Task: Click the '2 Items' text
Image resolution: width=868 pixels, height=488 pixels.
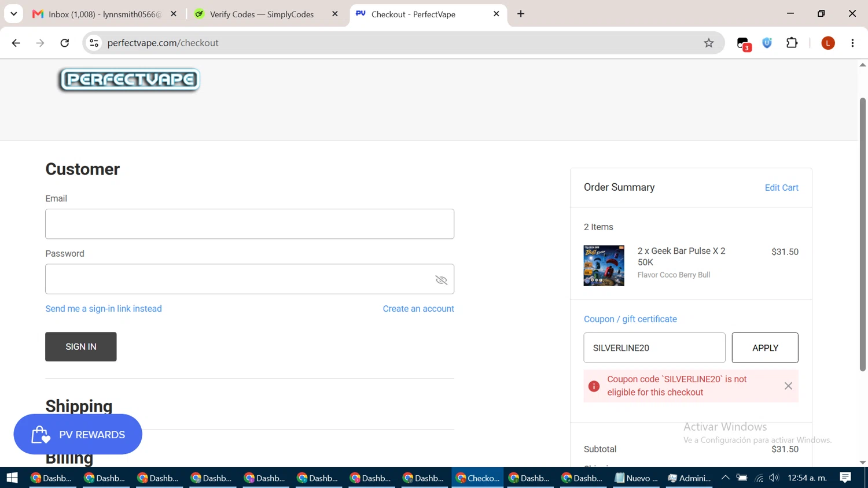Action: pos(598,227)
